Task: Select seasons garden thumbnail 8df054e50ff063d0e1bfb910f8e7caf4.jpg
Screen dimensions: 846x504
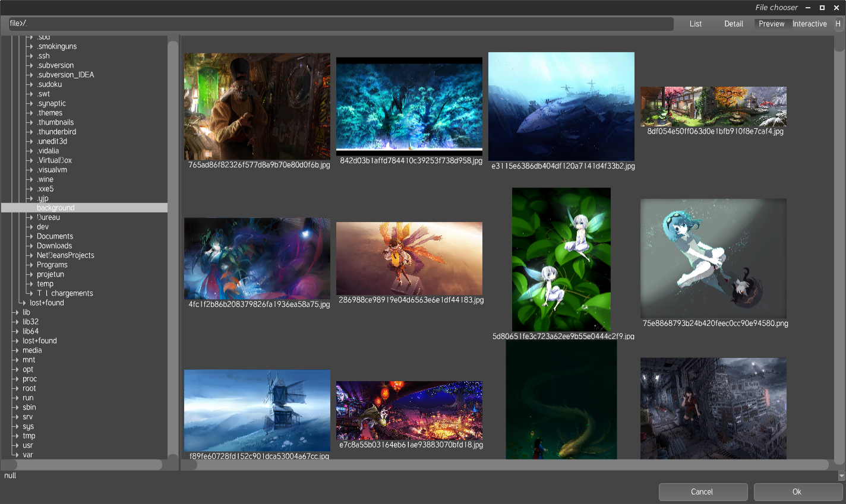Action: point(714,106)
